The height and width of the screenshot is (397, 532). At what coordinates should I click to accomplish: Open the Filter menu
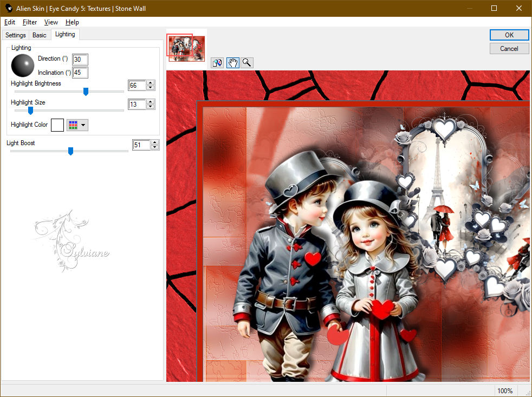(x=29, y=22)
